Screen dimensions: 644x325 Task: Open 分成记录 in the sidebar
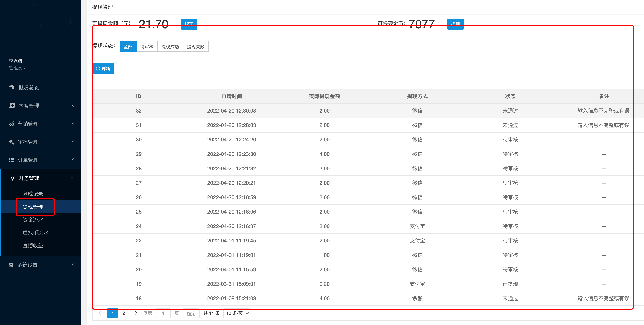[x=33, y=194]
